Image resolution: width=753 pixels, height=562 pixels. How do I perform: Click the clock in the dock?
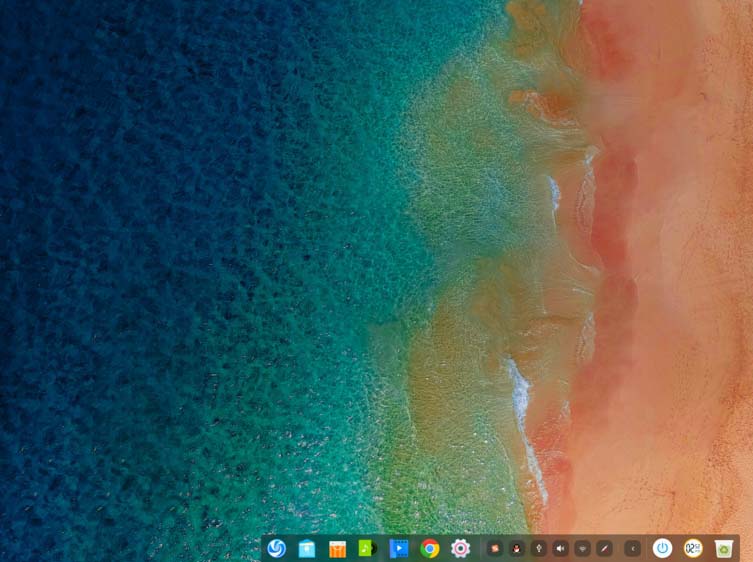click(x=693, y=548)
